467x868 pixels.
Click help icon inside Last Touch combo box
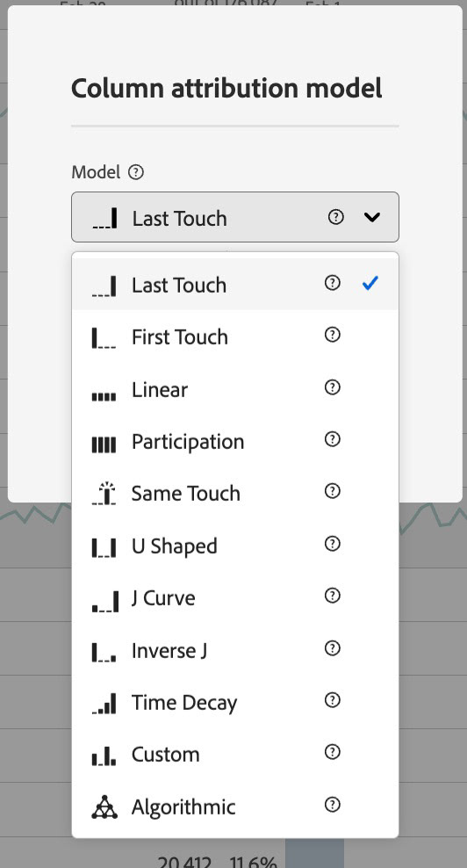click(x=336, y=217)
